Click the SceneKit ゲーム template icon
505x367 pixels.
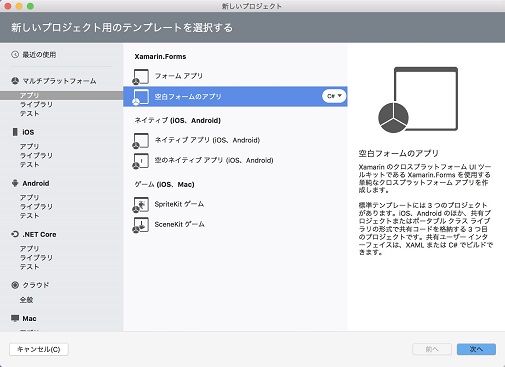tap(141, 225)
